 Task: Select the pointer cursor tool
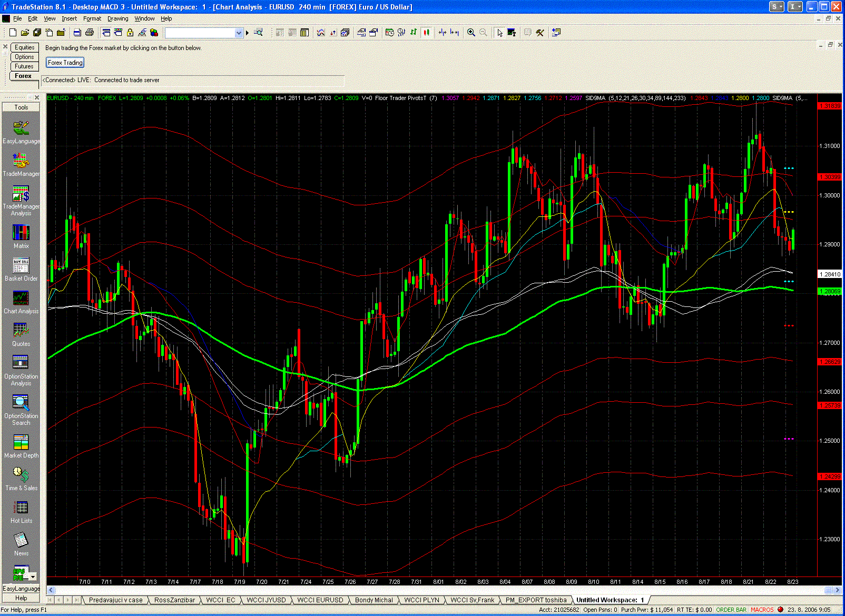coord(499,33)
